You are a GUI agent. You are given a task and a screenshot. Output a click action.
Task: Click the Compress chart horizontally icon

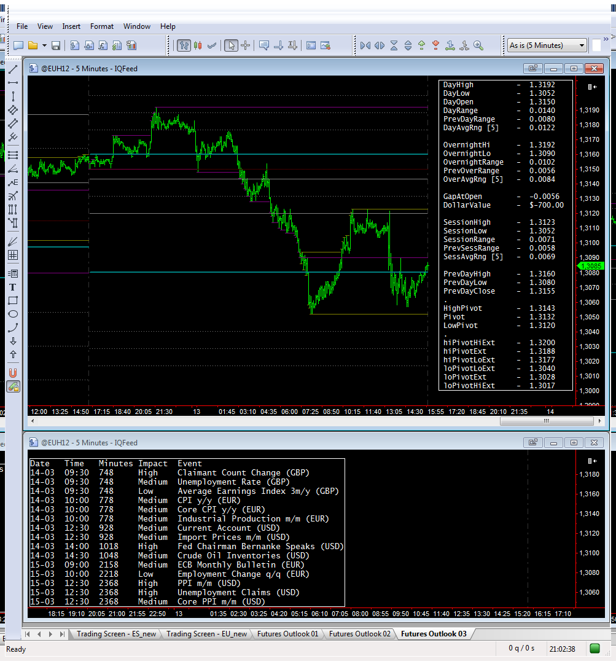coord(365,45)
